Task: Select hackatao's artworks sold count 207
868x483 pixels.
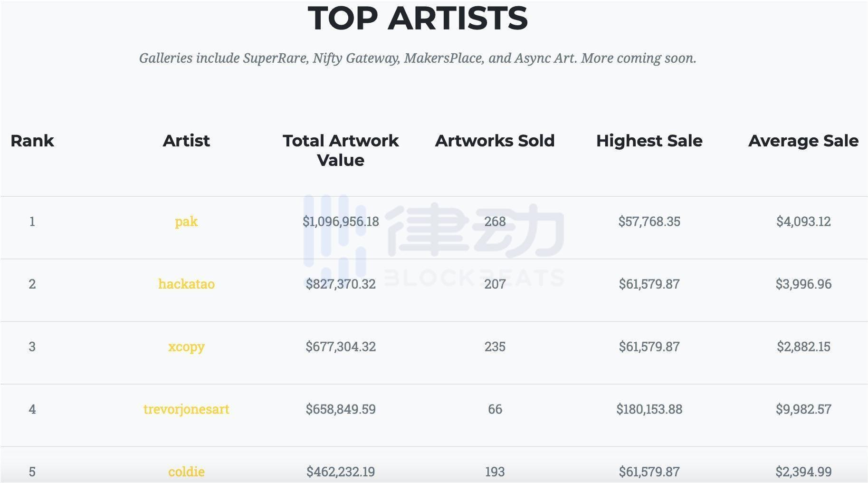Action: (x=495, y=284)
